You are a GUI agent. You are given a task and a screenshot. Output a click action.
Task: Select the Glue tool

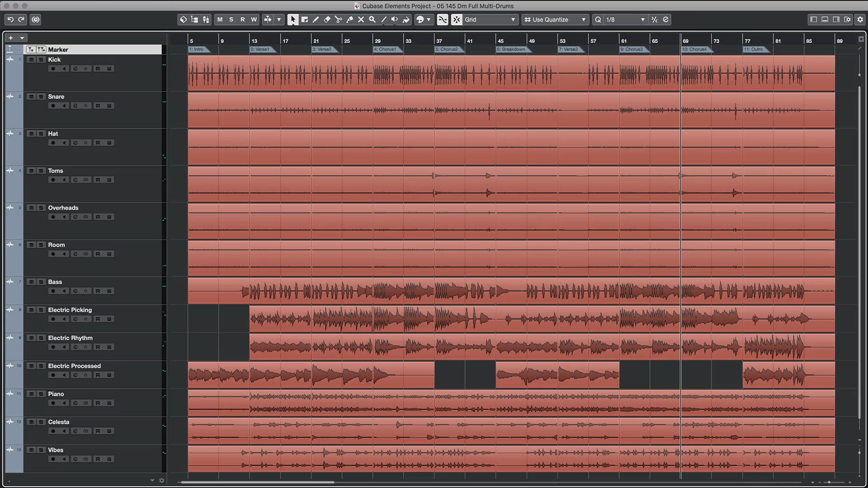pyautogui.click(x=349, y=19)
